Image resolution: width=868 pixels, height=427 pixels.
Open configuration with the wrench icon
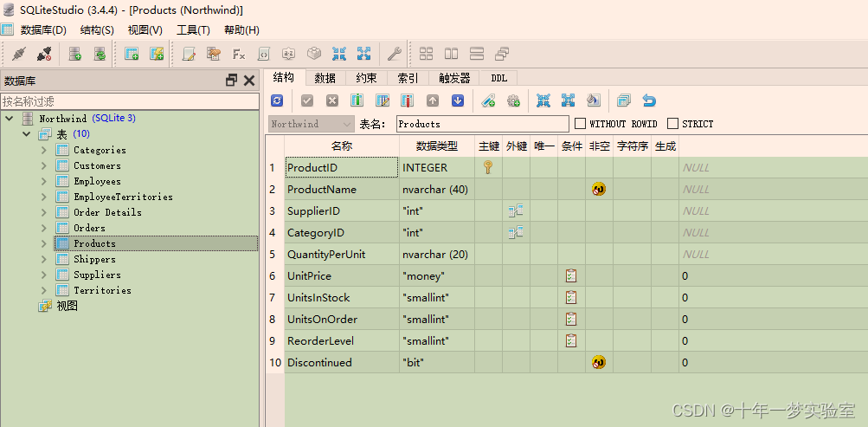[394, 54]
